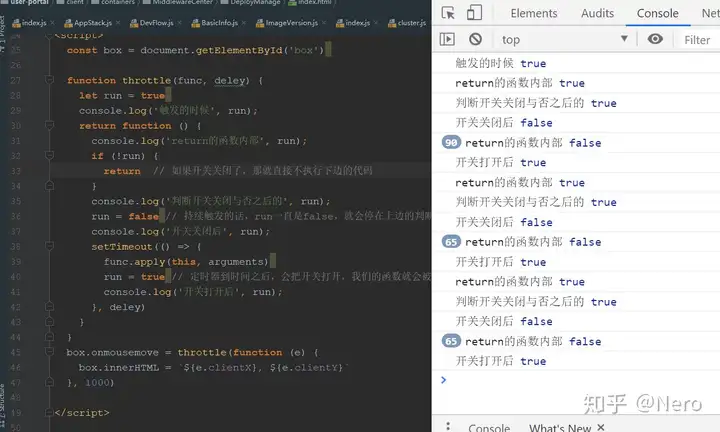Close the AppStack.js tab
720x432 pixels.
118,22
